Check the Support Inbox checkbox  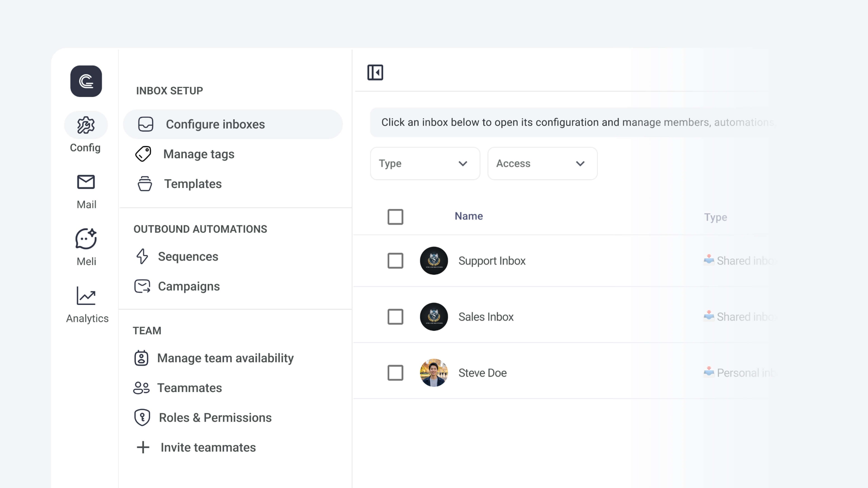(x=395, y=261)
